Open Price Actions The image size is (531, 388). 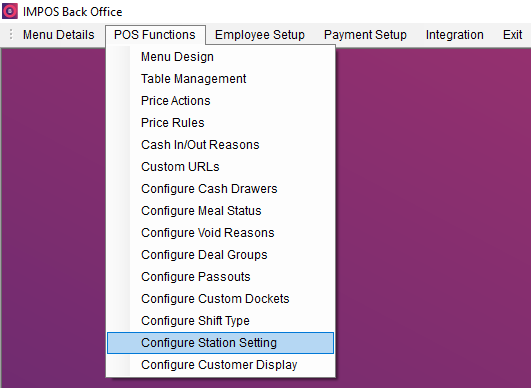220,101
